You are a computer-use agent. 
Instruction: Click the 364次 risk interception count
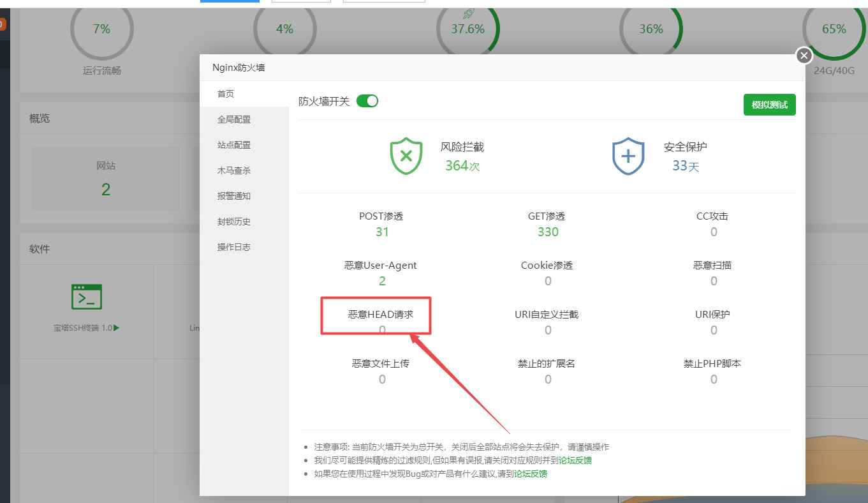(462, 166)
